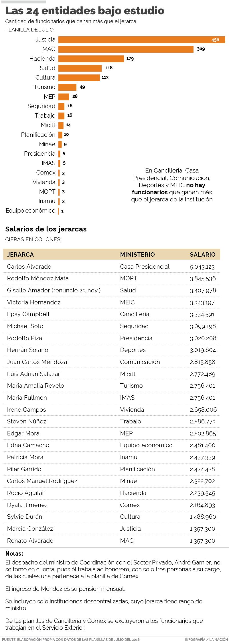
Task: Click Renato Alvarado in the last row
Action: coord(30,541)
